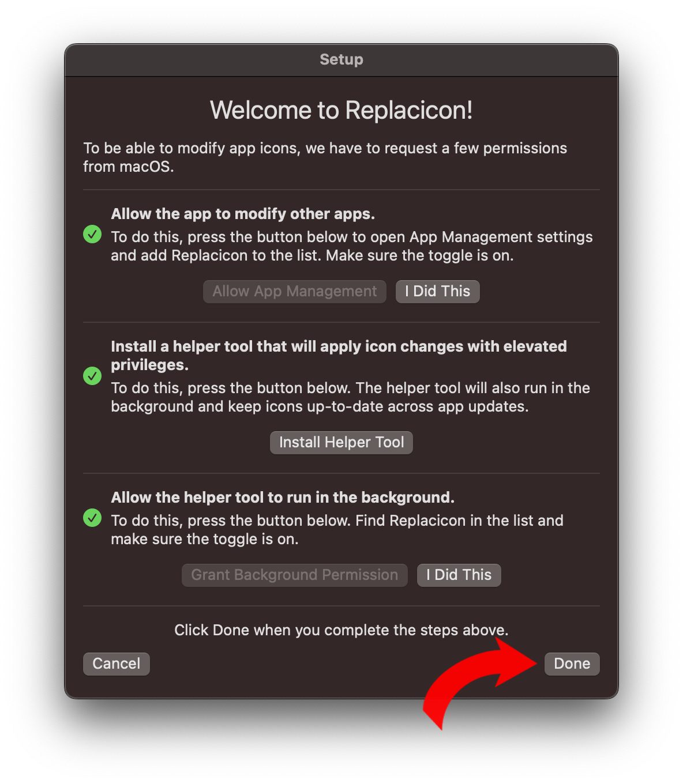Viewport: 683px width, 784px height.
Task: Finish setup with the Done button
Action: point(572,664)
